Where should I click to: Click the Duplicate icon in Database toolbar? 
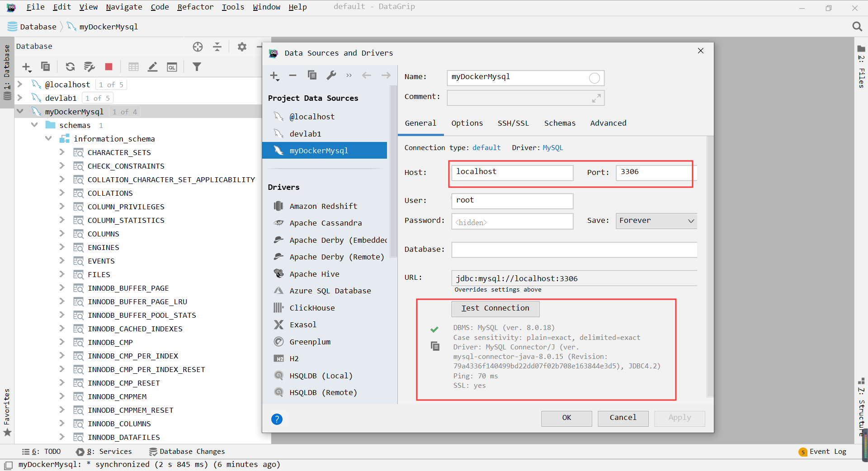46,67
